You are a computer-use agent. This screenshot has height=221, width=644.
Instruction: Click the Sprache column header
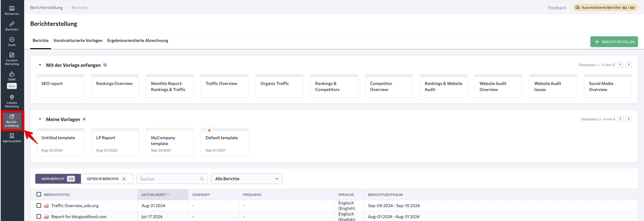pyautogui.click(x=346, y=195)
